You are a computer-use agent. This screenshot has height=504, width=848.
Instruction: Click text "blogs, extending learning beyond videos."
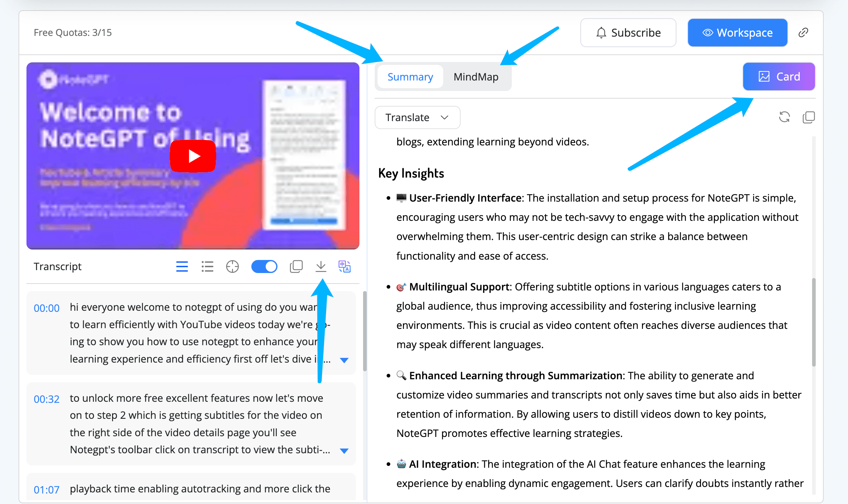tap(493, 142)
